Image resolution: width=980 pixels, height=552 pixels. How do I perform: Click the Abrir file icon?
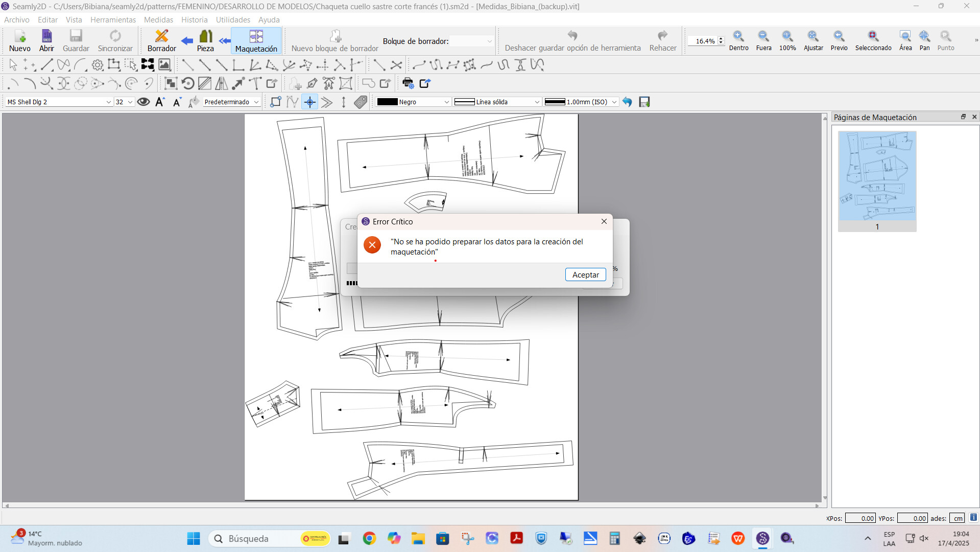[46, 41]
